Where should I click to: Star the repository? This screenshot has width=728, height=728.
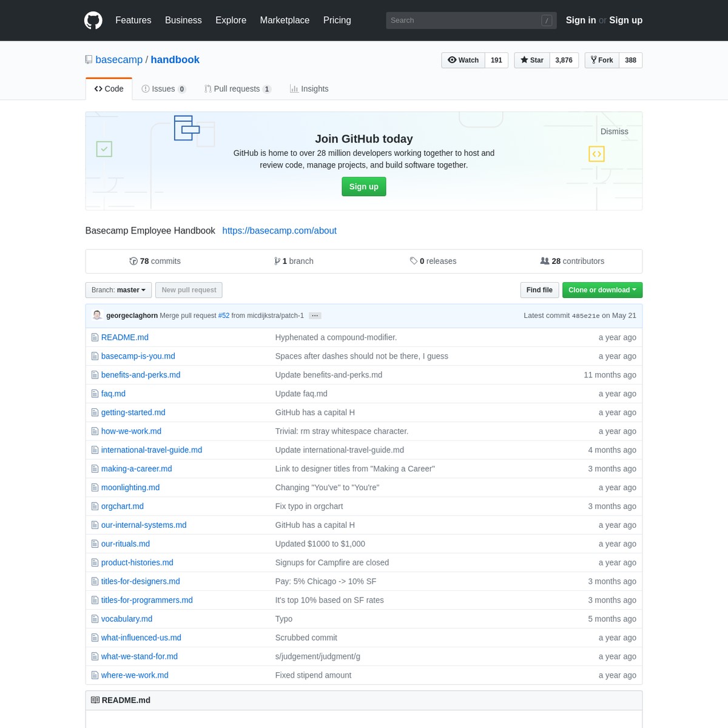click(532, 60)
